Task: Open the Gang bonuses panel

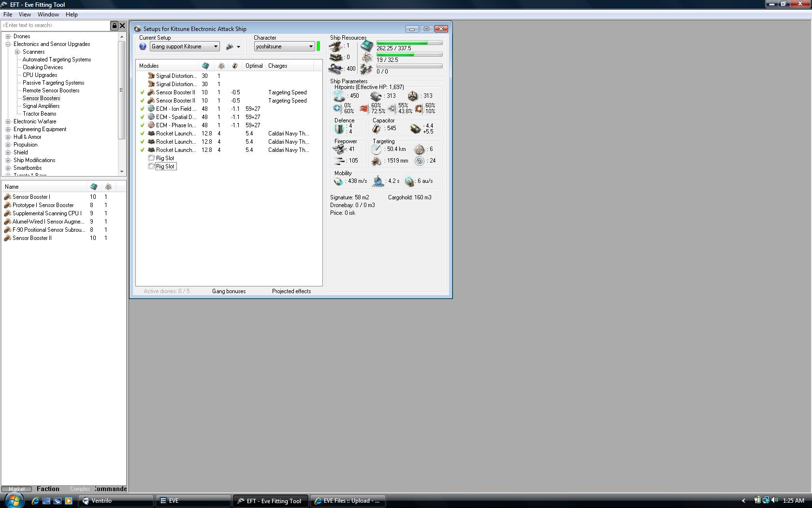Action: click(x=229, y=291)
